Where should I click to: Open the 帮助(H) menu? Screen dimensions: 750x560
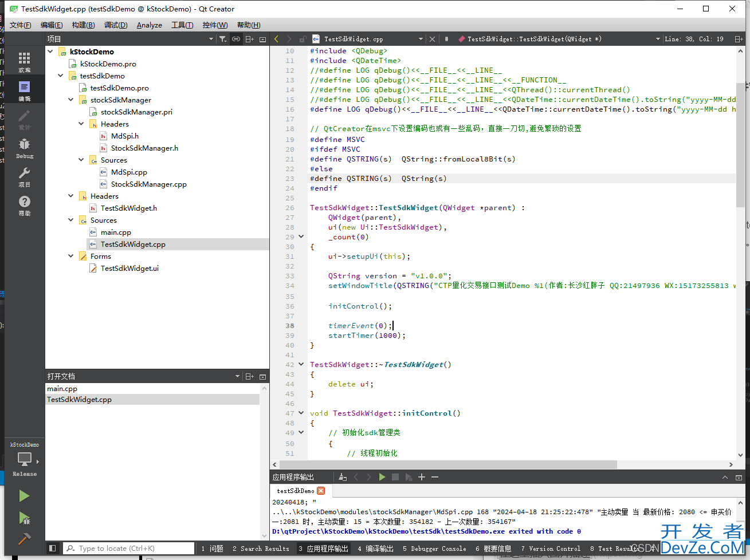click(x=249, y=25)
